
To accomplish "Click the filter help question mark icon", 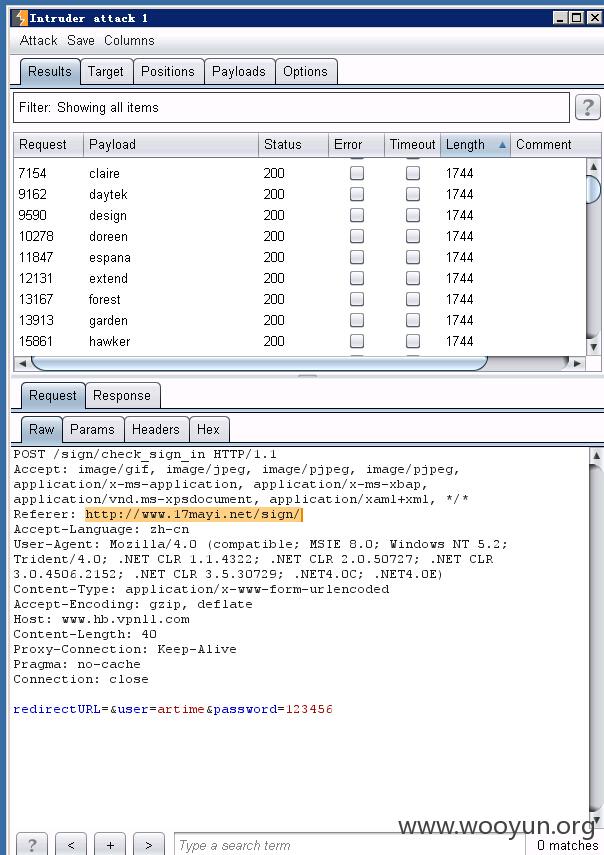I will tap(588, 107).
